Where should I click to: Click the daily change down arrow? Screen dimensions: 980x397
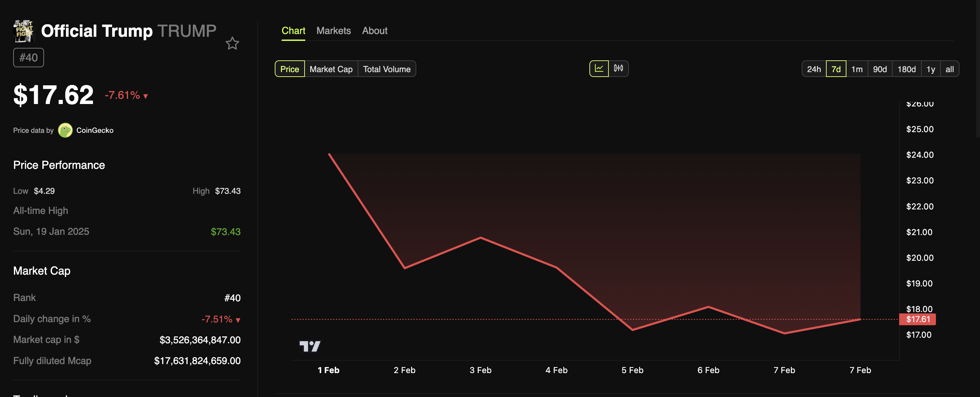coord(238,320)
